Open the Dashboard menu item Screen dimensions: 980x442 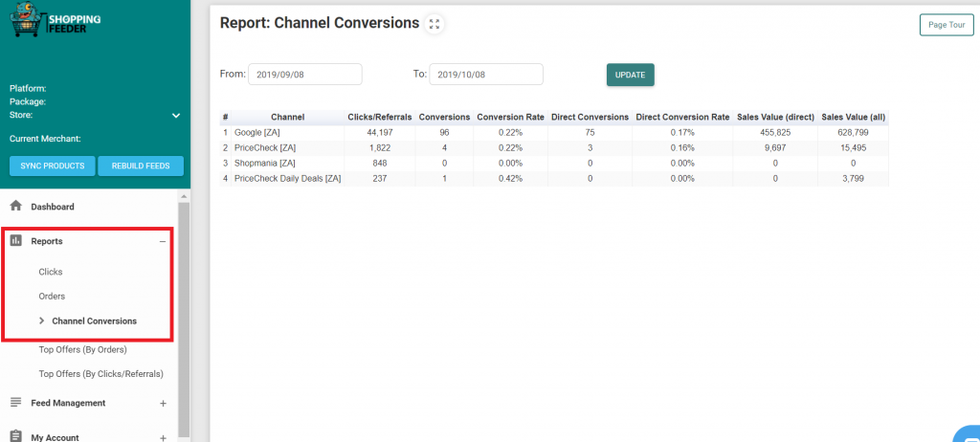[x=53, y=207]
